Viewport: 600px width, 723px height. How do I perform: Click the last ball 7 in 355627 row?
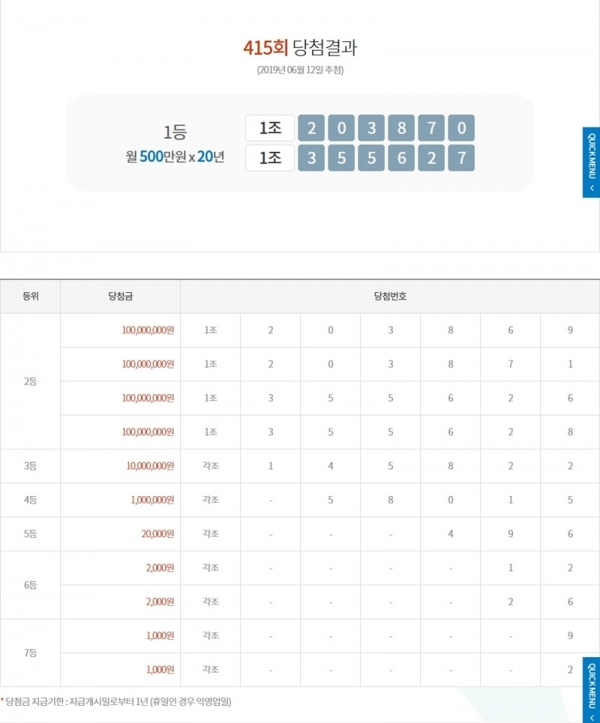click(x=461, y=158)
